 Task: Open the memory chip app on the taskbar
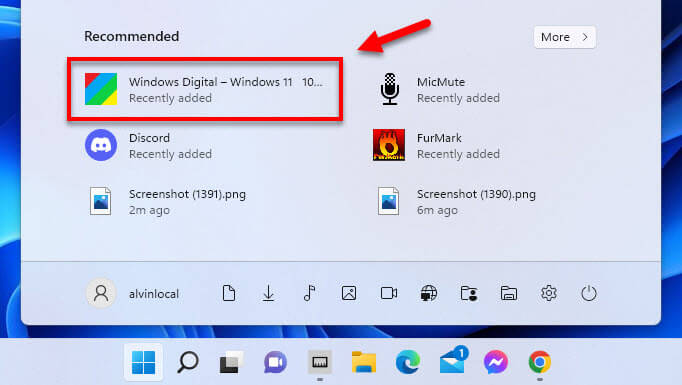pyautogui.click(x=320, y=362)
